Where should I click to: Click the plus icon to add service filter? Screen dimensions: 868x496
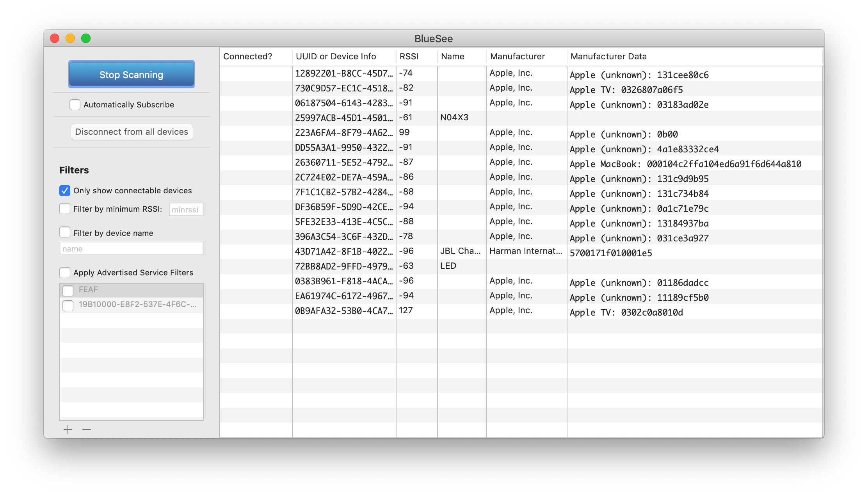(x=68, y=430)
